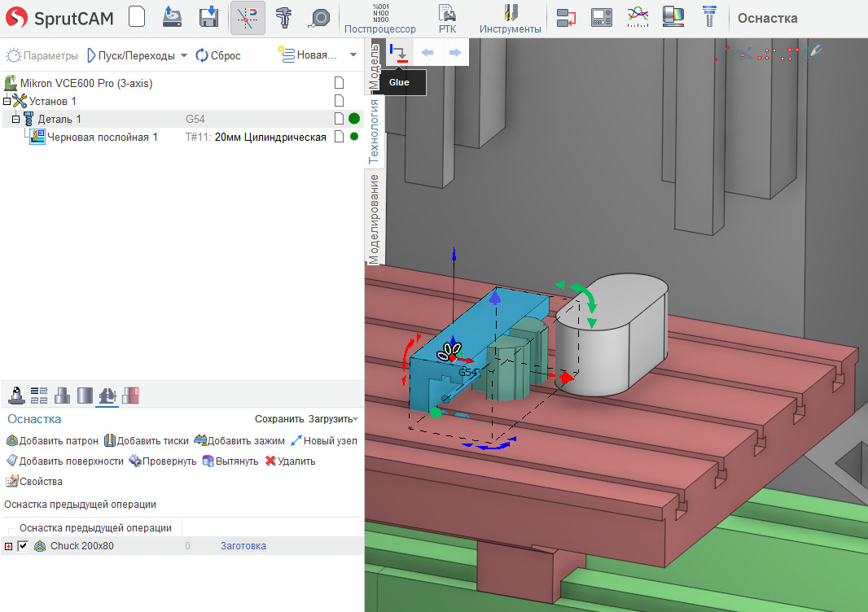Open the rainbow workpiece color visualization icon
This screenshot has height=612, width=868.
(x=673, y=16)
